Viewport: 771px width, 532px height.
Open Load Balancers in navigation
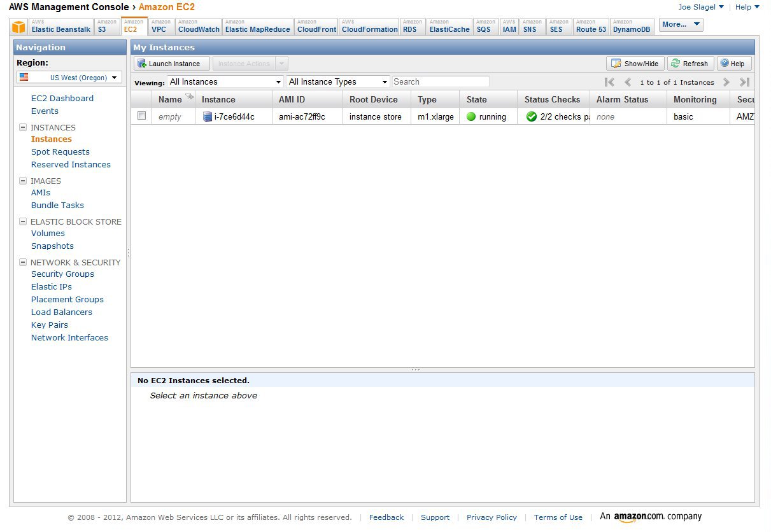pyautogui.click(x=62, y=312)
